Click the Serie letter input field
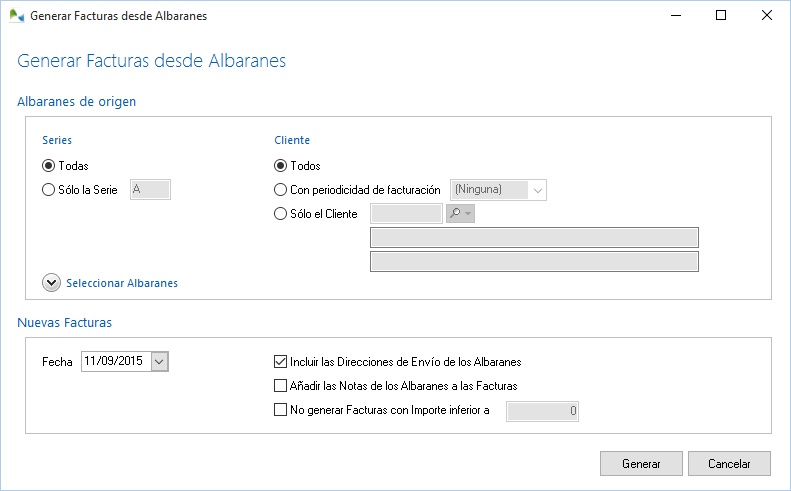 [x=150, y=190]
